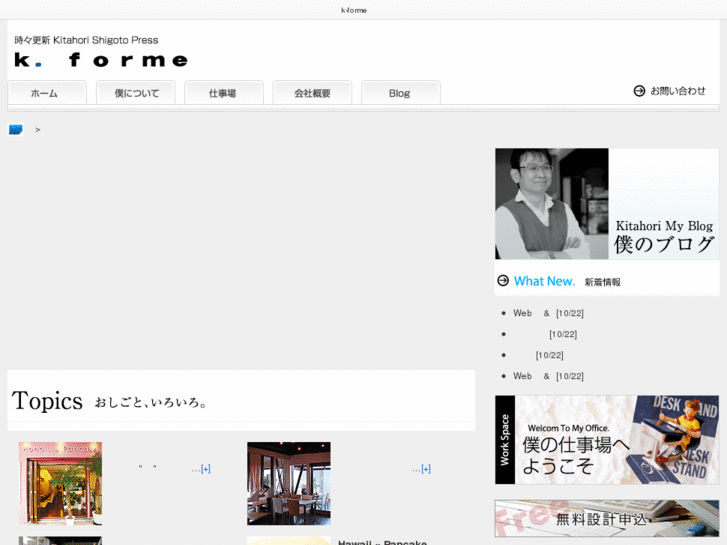Click the Topics おしごと、いろいろ。 heading
The image size is (727, 545).
[109, 401]
